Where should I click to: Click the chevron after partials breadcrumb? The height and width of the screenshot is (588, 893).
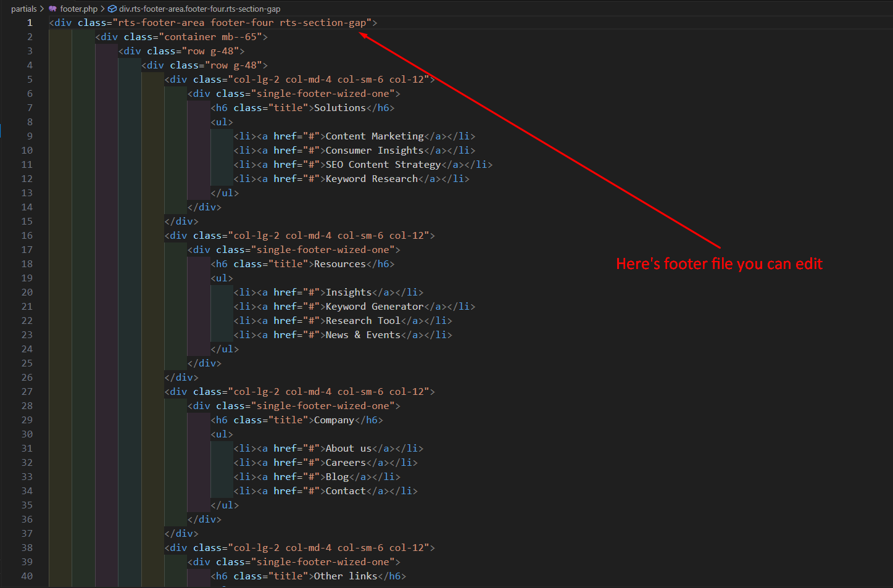coord(42,9)
